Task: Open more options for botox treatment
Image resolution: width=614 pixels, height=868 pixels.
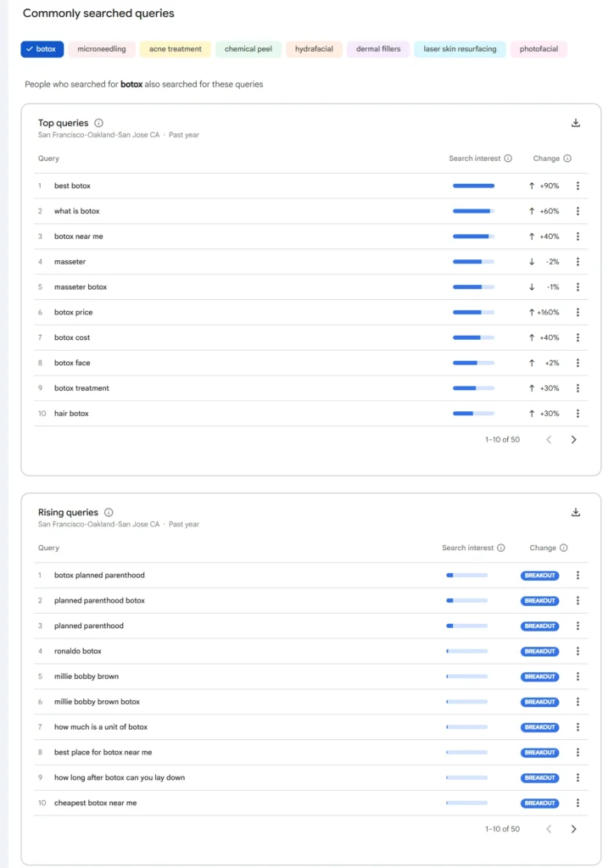Action: [x=578, y=388]
